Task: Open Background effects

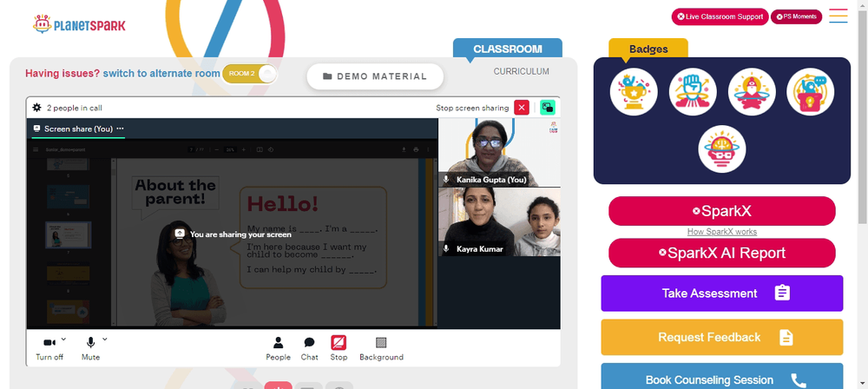Action: pyautogui.click(x=381, y=348)
